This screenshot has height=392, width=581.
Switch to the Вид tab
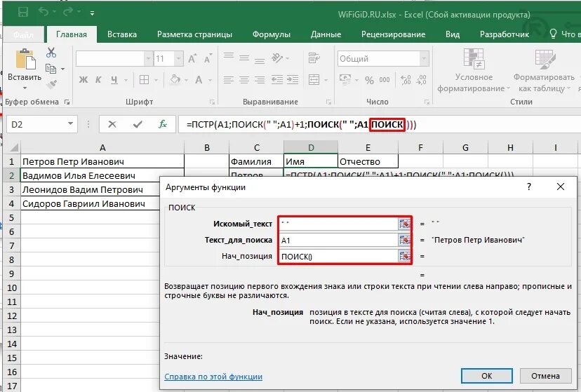coord(453,34)
